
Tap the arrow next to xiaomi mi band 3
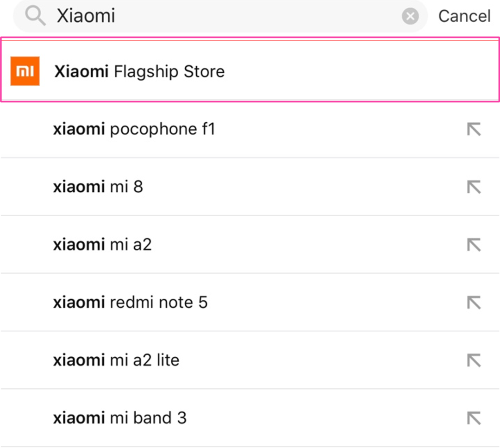[x=474, y=418]
